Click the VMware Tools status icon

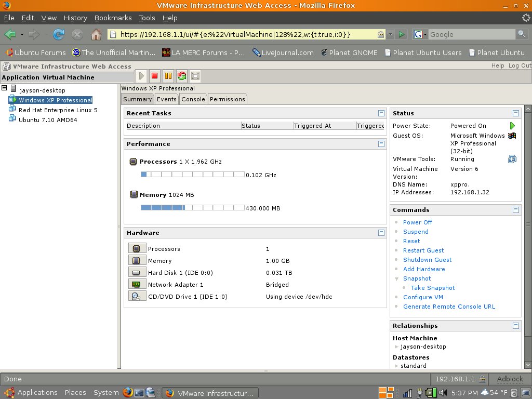pyautogui.click(x=512, y=159)
